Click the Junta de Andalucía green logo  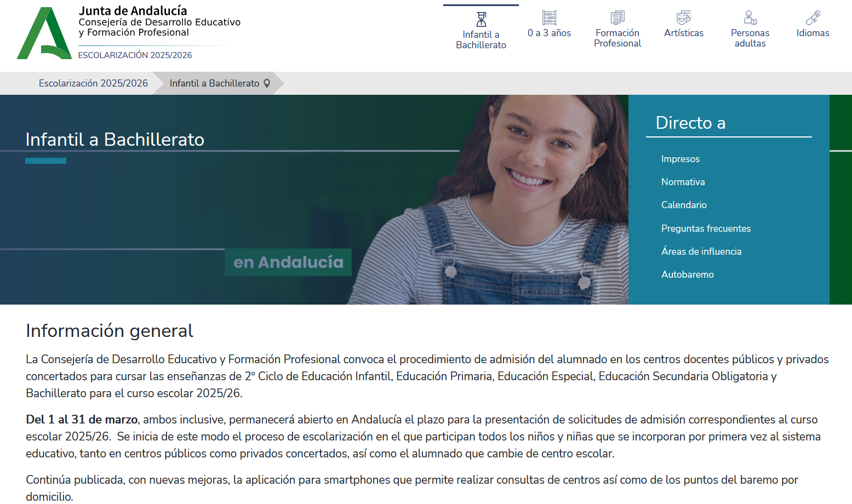[x=44, y=33]
